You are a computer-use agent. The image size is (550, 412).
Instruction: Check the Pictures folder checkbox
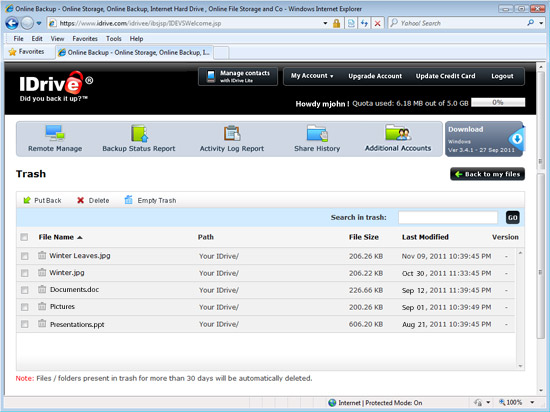[25, 307]
